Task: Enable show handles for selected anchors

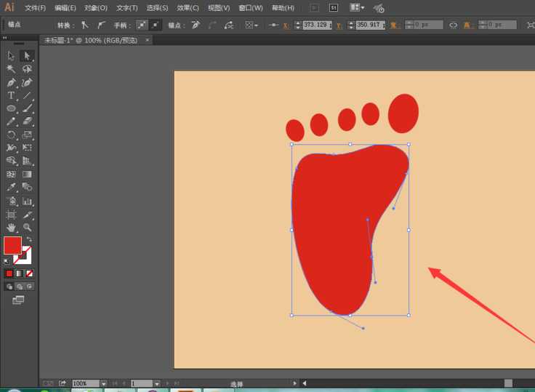Action: click(x=142, y=25)
